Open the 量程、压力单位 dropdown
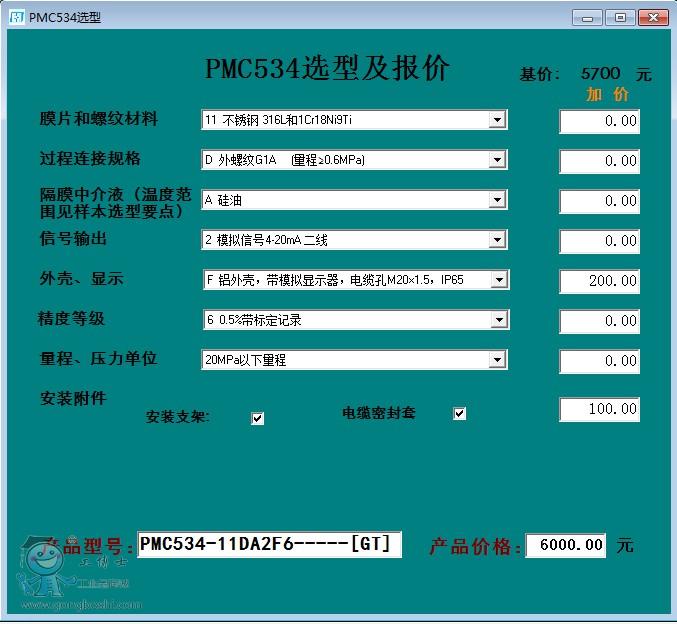 tap(497, 360)
